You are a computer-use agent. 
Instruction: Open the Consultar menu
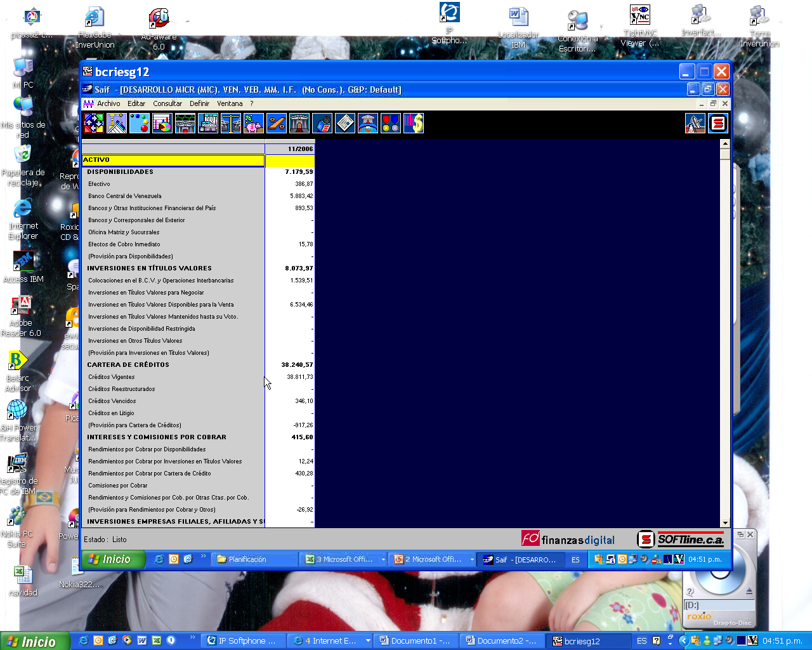[167, 103]
